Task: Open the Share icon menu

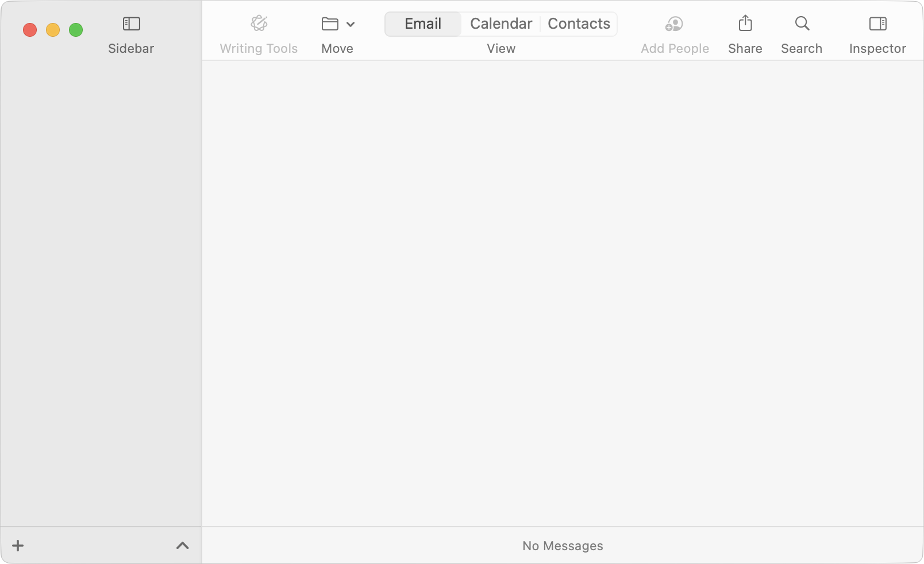Action: tap(745, 23)
